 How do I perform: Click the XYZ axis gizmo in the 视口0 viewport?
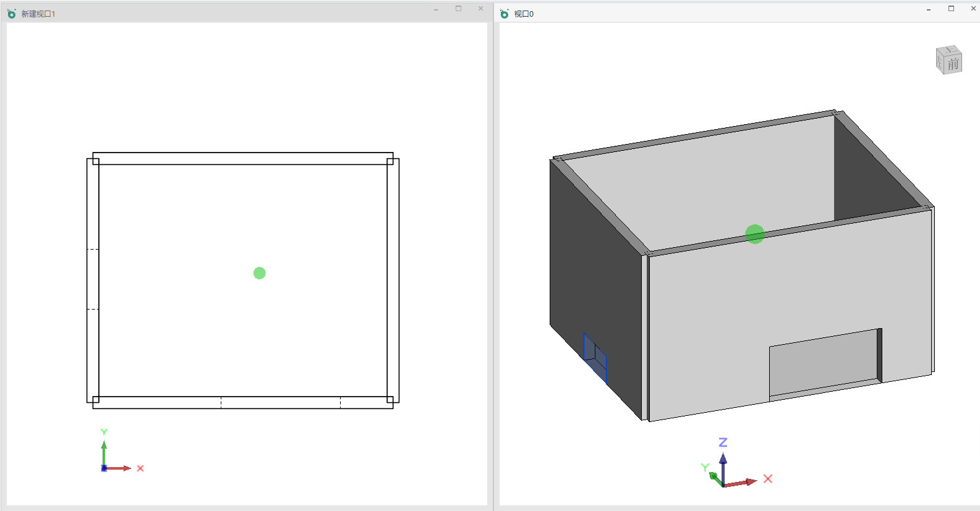click(x=736, y=463)
